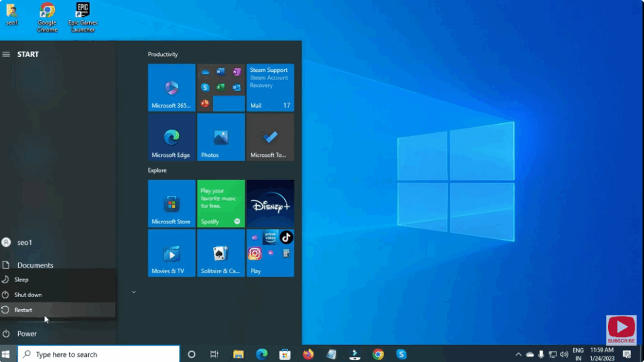Open the volume speaker tray icon
This screenshot has height=362, width=644.
pos(564,354)
